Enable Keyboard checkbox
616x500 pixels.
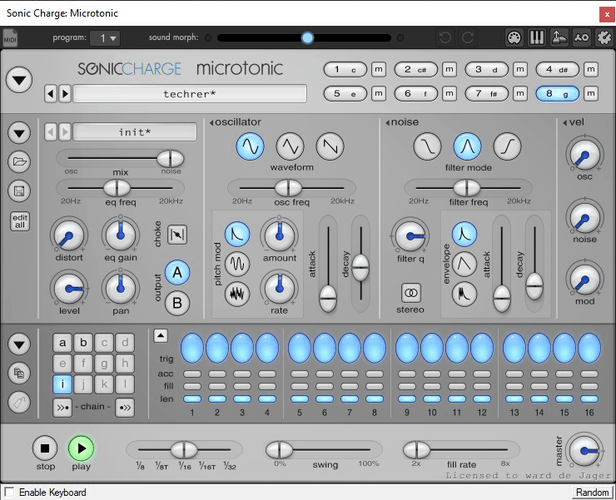[x=9, y=492]
